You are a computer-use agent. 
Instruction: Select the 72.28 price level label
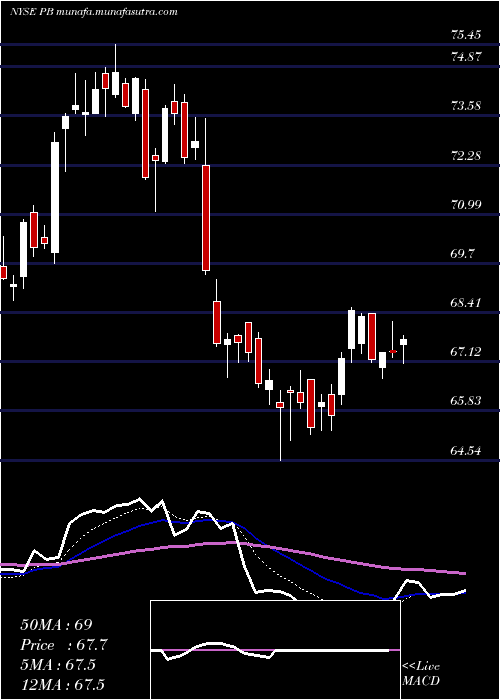(x=466, y=156)
